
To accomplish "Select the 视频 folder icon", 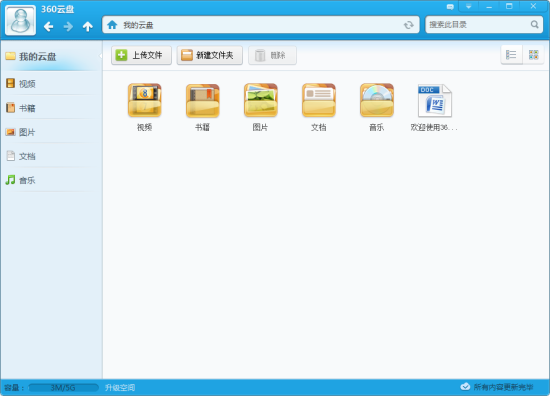I will coord(145,100).
